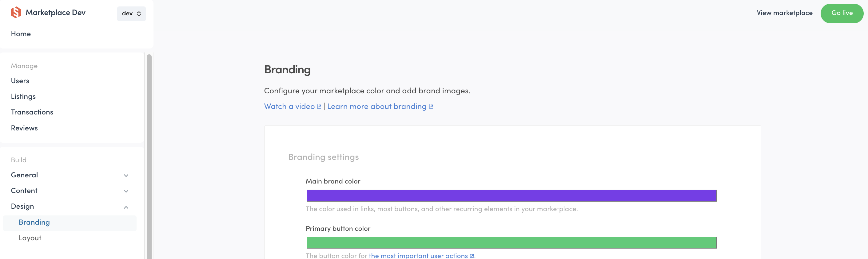Expand the Content section chevron

126,191
